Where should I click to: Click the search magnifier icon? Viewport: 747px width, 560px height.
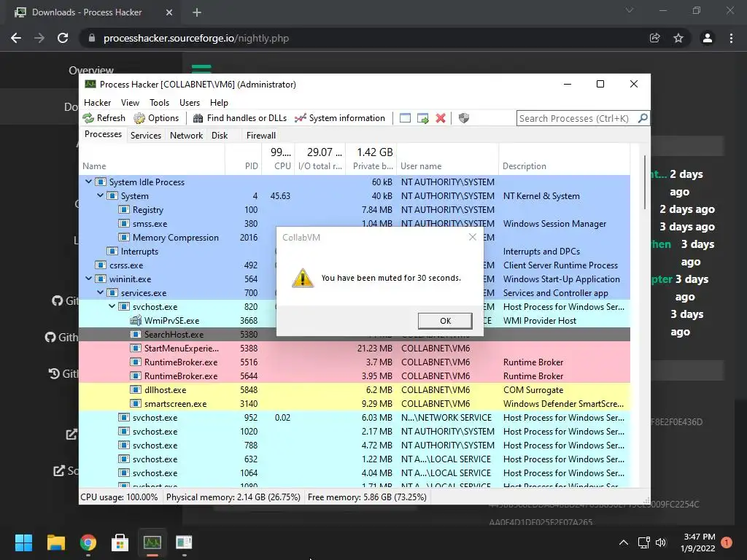[643, 118]
